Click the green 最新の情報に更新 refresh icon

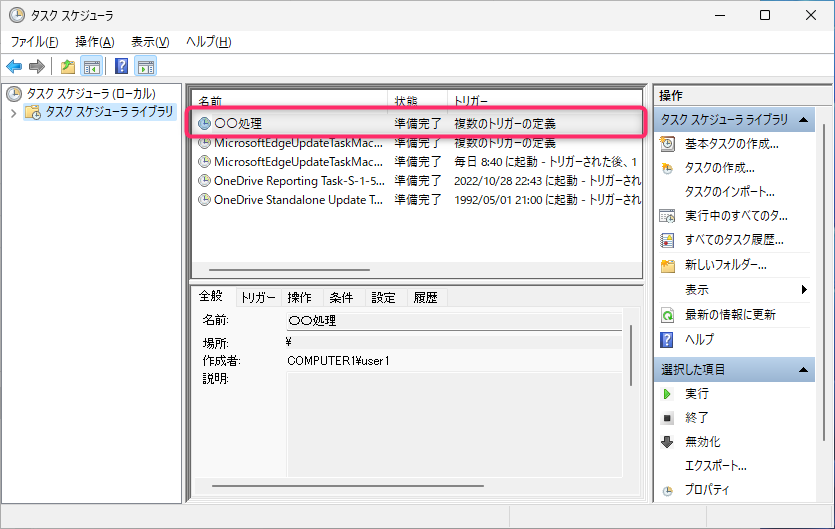667,315
